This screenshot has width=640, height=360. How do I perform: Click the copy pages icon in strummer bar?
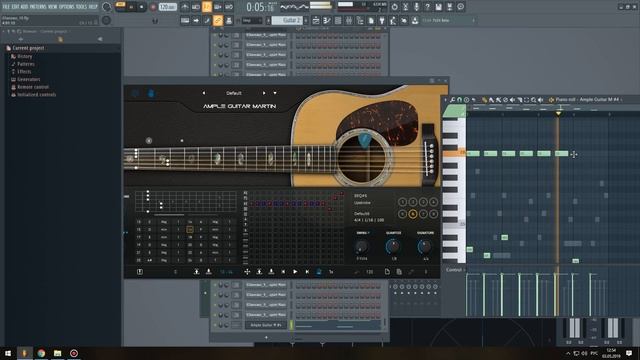399,271
